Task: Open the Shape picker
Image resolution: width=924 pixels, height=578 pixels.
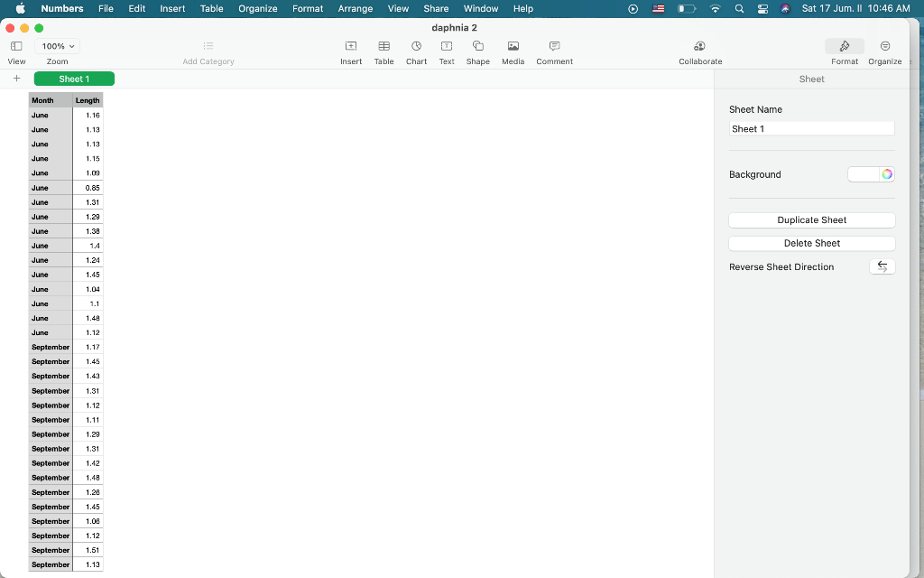Action: (478, 46)
